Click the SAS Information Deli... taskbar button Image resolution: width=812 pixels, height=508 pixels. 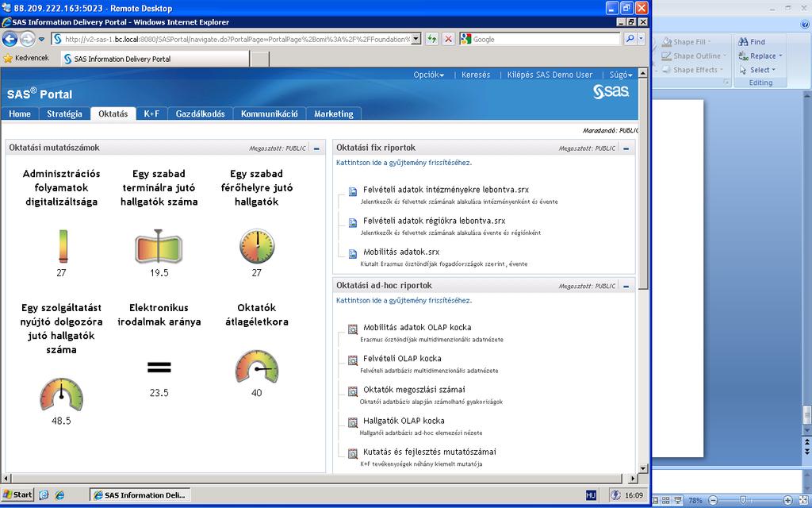pos(140,495)
